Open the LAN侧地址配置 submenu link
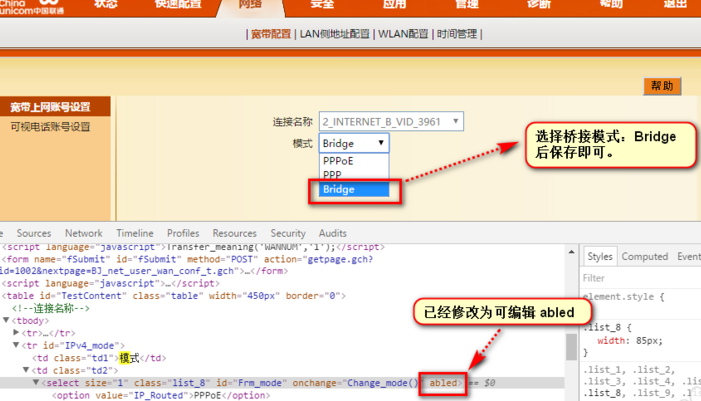The width and height of the screenshot is (701, 401). pyautogui.click(x=334, y=34)
